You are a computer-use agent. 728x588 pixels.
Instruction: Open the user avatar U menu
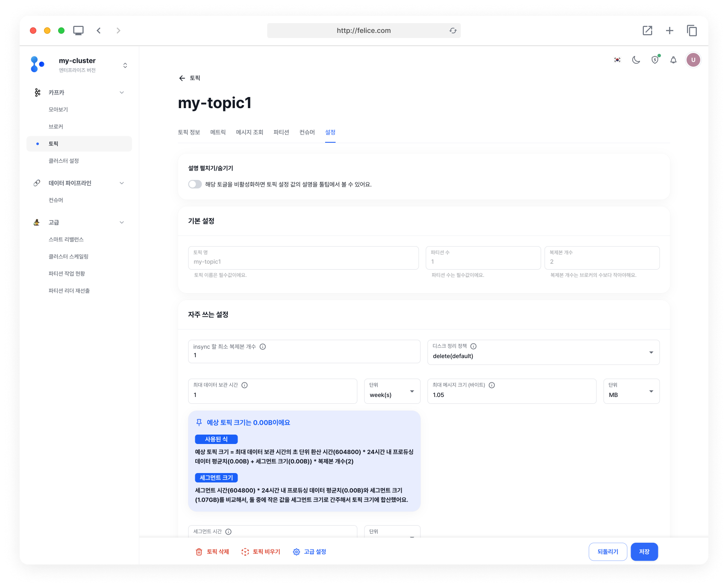click(x=693, y=60)
